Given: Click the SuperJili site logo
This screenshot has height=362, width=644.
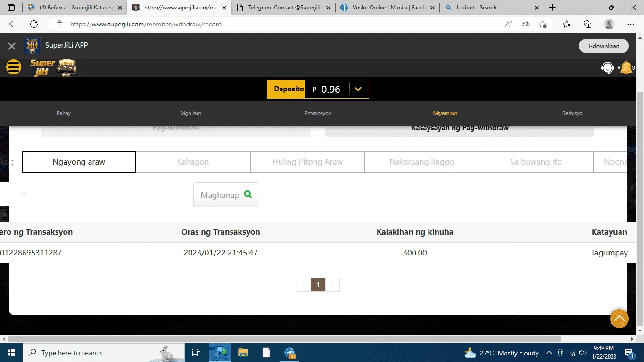Looking at the screenshot, I should click(53, 68).
